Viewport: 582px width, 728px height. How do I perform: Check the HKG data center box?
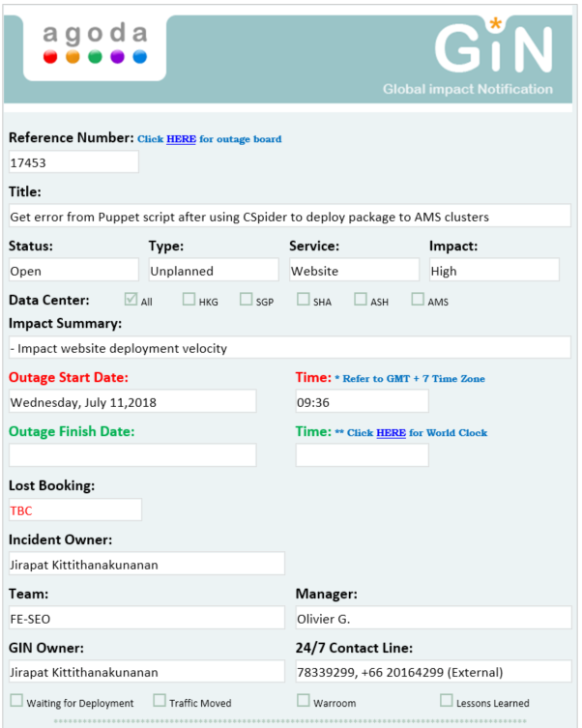[x=189, y=299]
